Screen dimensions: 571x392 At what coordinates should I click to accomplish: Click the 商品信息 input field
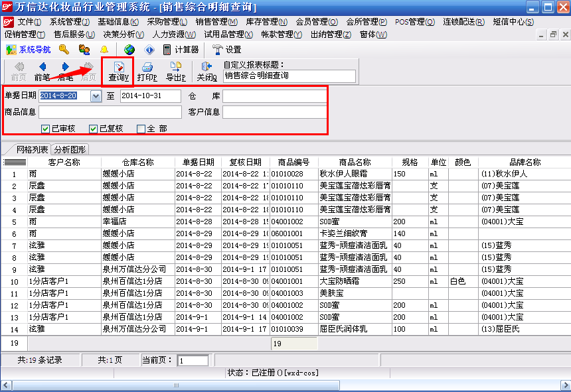click(x=110, y=112)
